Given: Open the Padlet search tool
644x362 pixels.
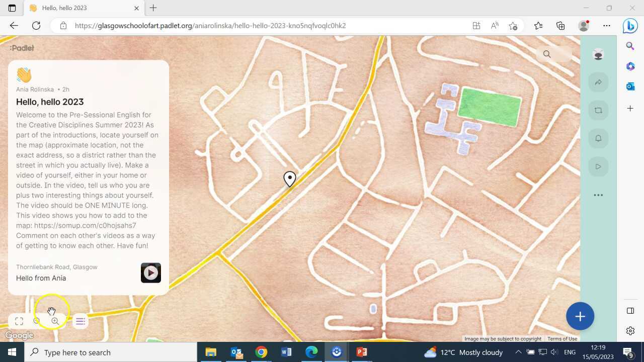Looking at the screenshot, I should click(x=547, y=54).
